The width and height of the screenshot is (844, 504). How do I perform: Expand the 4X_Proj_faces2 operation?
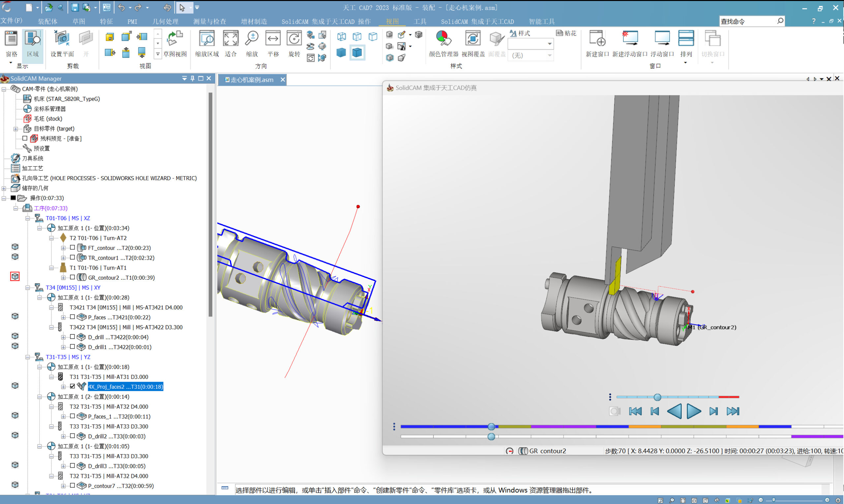coord(63,386)
